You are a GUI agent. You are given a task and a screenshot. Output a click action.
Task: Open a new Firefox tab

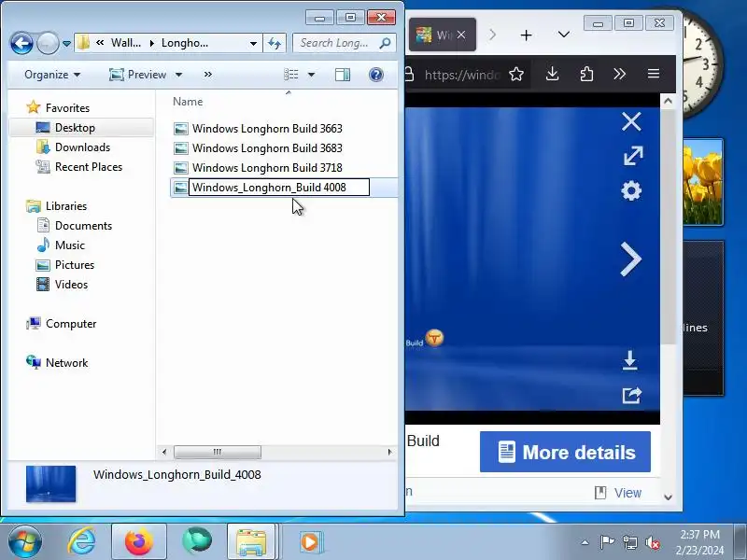click(x=526, y=35)
